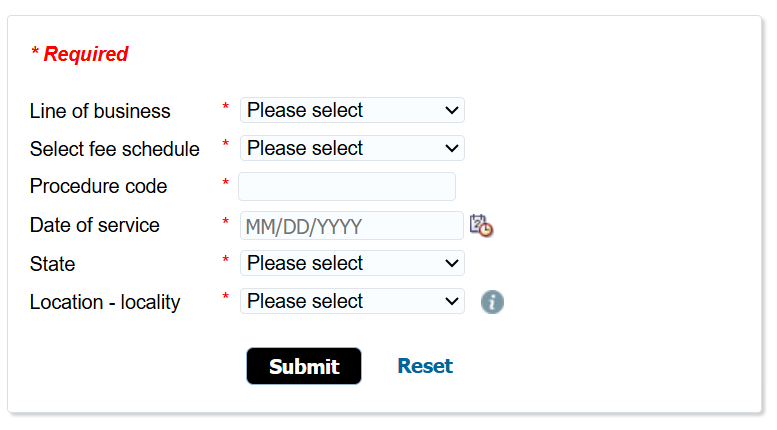Click the "Select fee schedule" label

(x=115, y=149)
